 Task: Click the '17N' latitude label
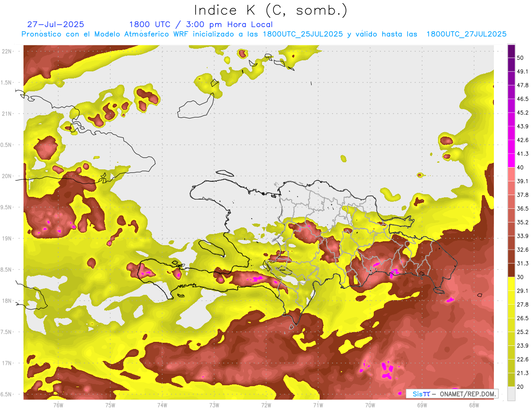click(x=7, y=363)
